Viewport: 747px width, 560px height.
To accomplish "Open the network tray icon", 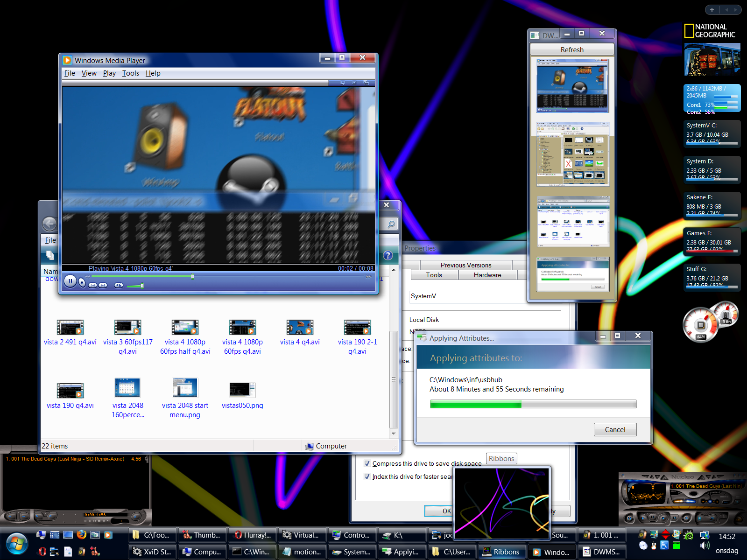I will [x=705, y=535].
